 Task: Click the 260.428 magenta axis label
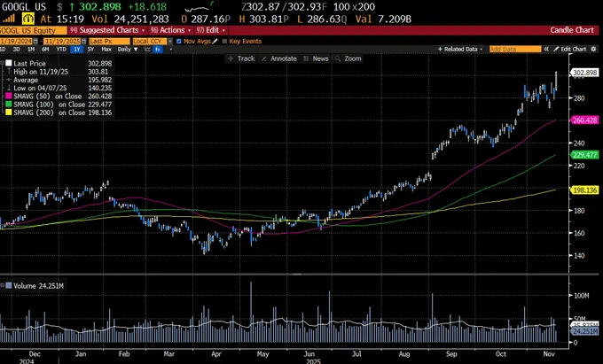584,120
